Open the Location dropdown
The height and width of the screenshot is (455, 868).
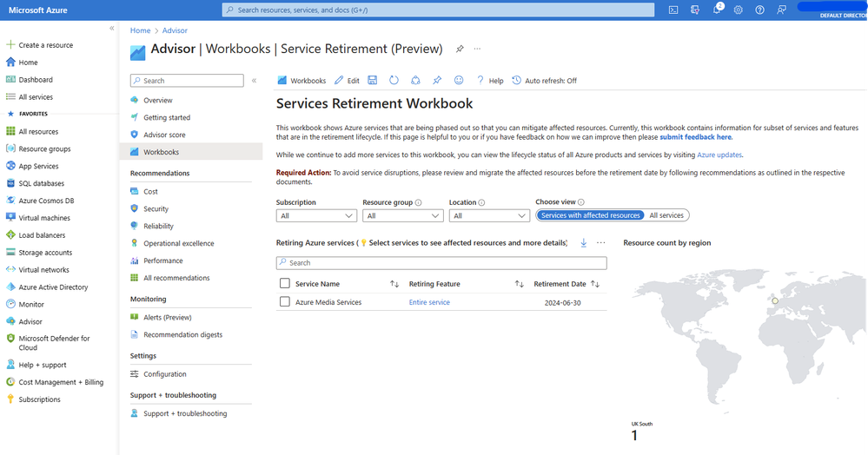489,216
